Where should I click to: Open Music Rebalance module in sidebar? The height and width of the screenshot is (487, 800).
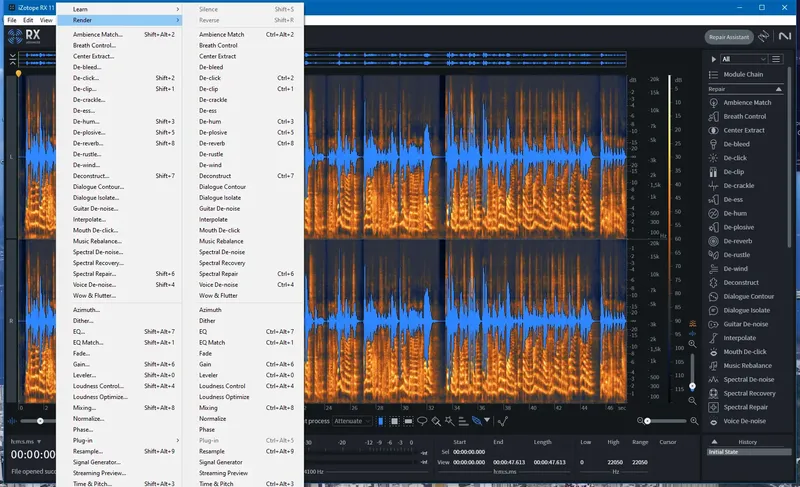coord(748,365)
